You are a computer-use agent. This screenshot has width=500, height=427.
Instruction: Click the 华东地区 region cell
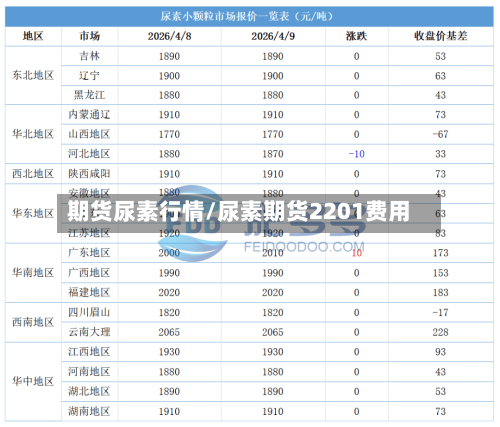coord(33,213)
